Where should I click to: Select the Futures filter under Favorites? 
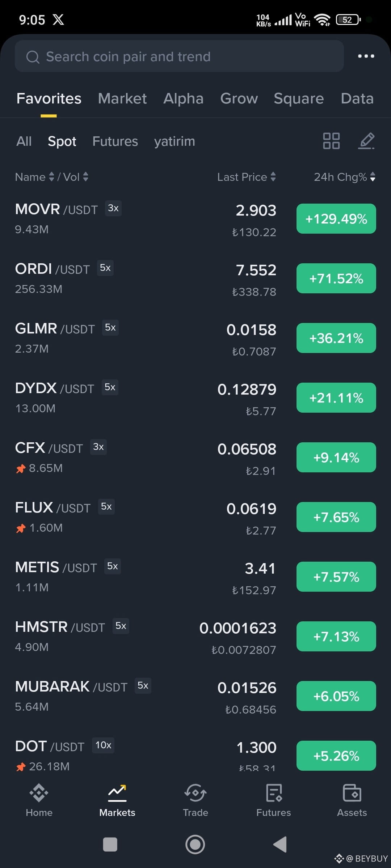coord(115,141)
